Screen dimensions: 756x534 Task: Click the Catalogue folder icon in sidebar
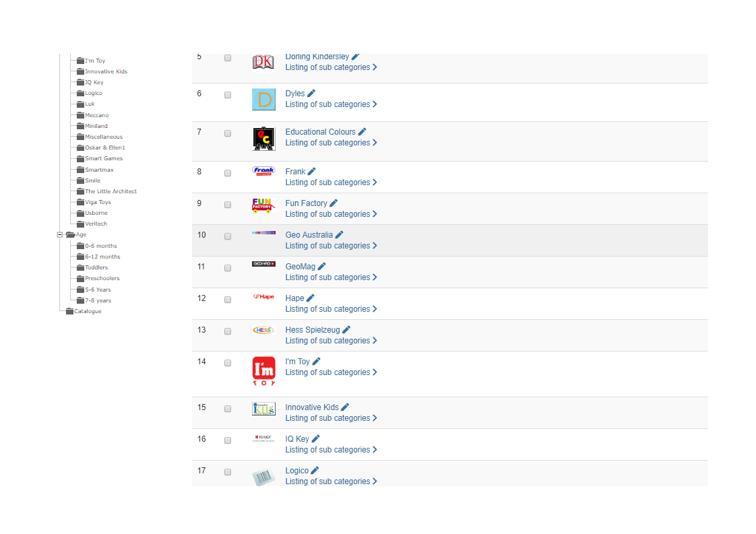[x=69, y=311]
